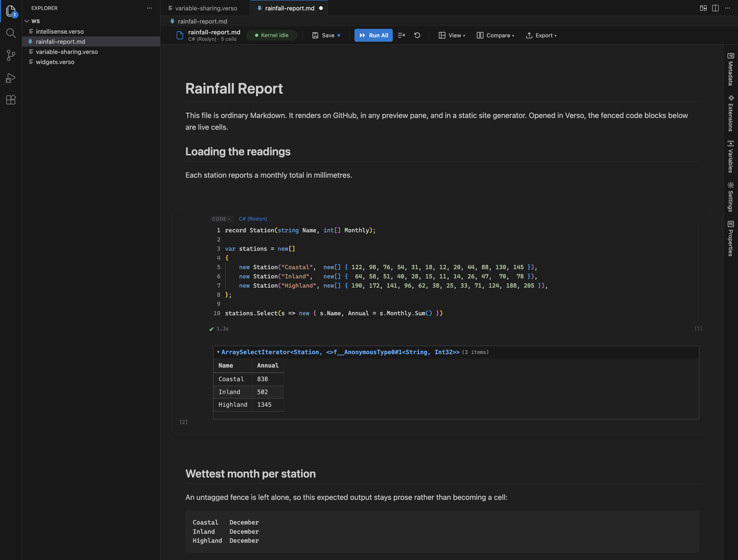Open Explorer more actions ellipsis
Viewport: 738px width, 560px height.
tap(149, 8)
